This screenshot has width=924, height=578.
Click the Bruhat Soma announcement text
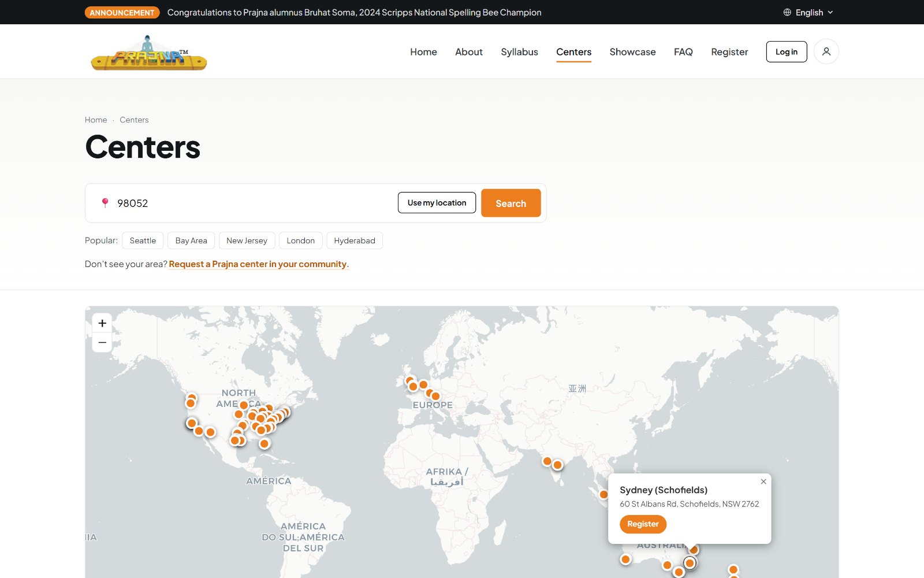tap(354, 12)
